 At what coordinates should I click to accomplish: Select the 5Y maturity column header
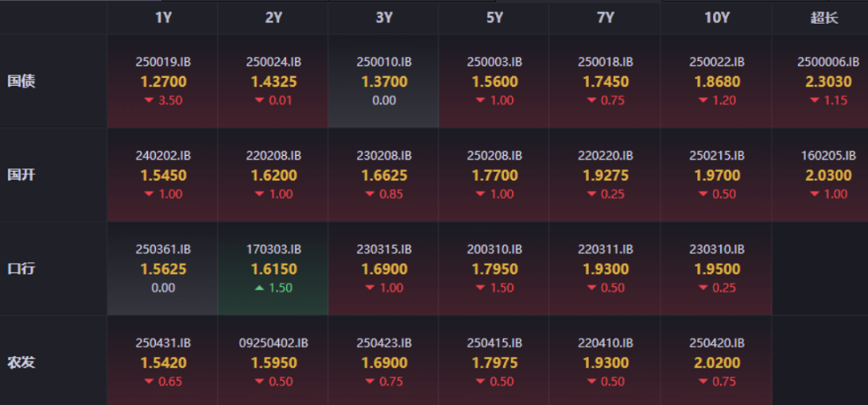point(494,18)
